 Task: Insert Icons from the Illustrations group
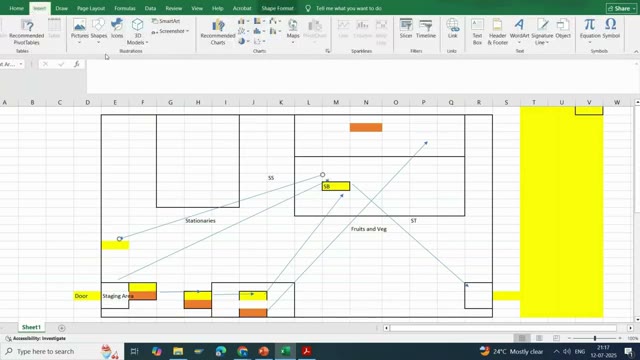point(117,29)
